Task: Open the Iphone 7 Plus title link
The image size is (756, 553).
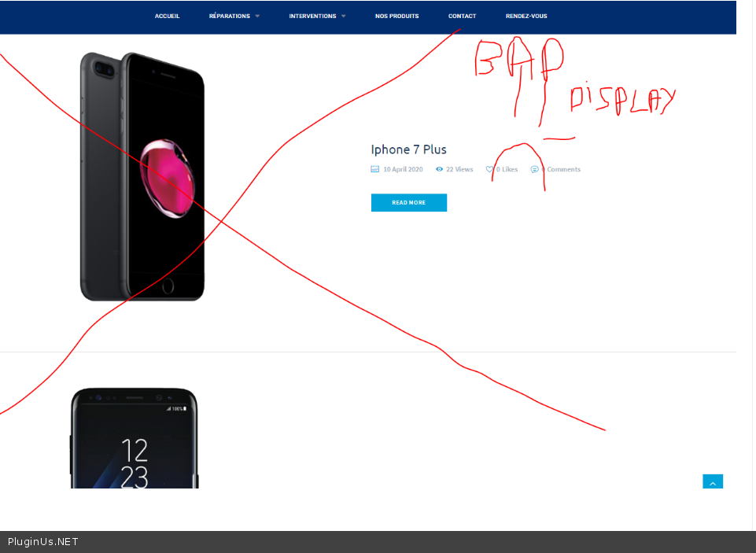Action: coord(408,149)
